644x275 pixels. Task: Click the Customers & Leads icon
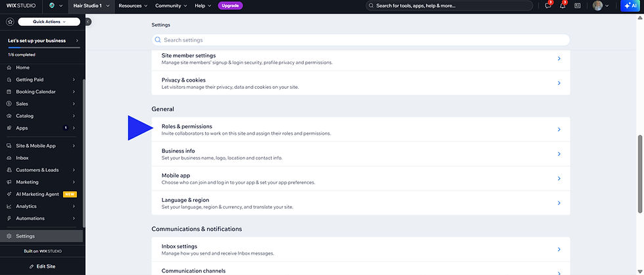tap(9, 170)
